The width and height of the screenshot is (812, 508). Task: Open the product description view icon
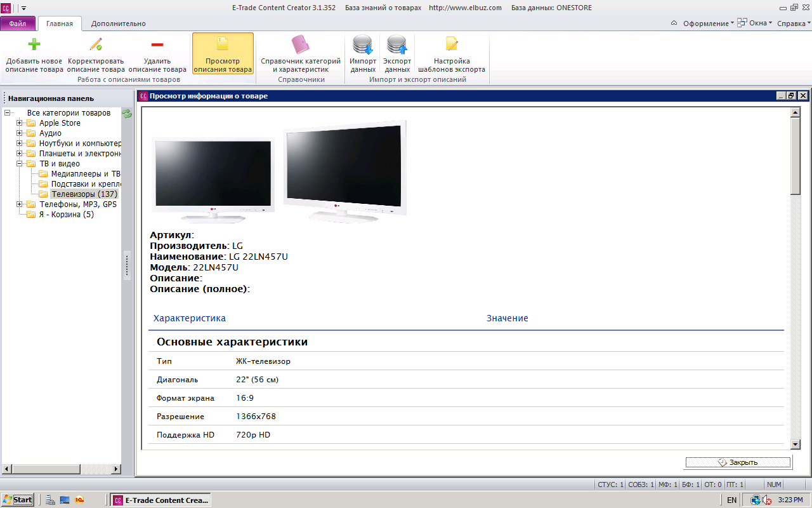pos(223,44)
